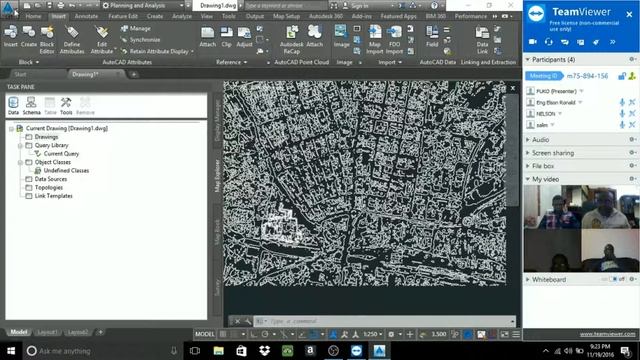Toggle polar tracking in status bar
Screen dimensions: 640x360
pos(265,334)
